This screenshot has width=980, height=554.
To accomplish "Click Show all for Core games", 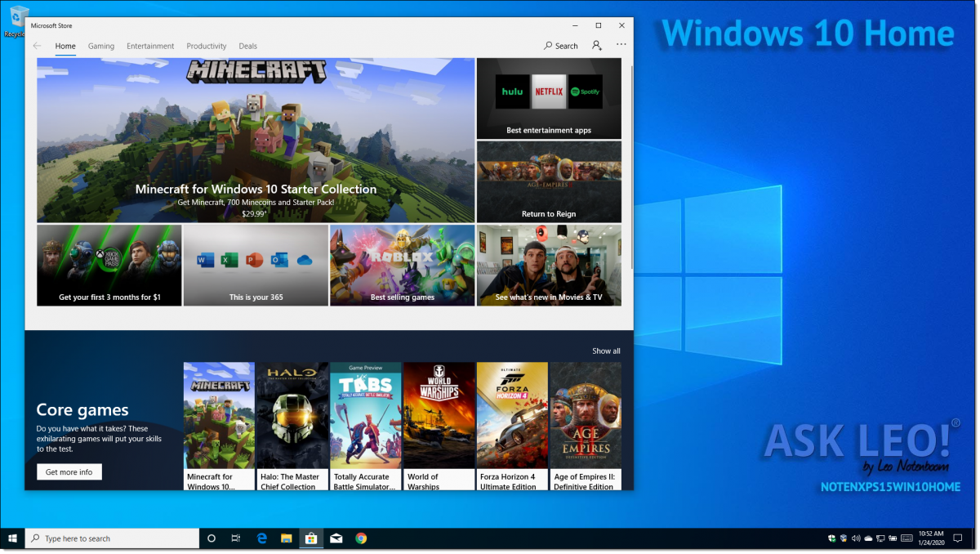I will (x=606, y=351).
